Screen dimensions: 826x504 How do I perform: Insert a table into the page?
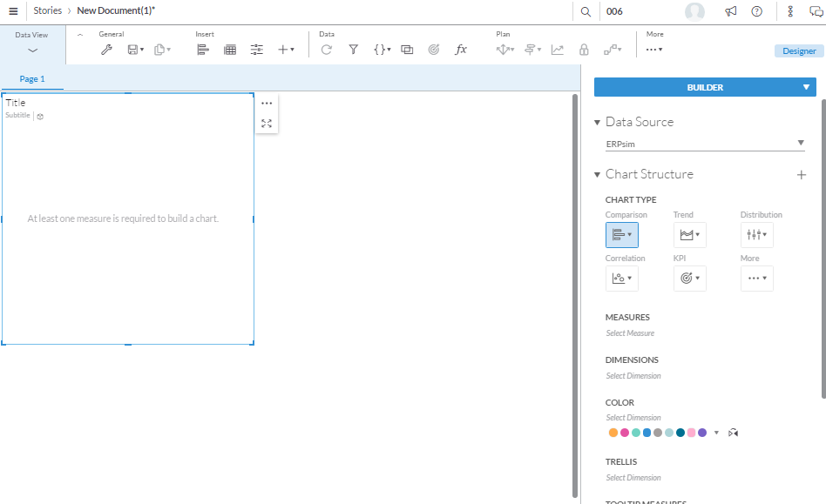coord(229,50)
